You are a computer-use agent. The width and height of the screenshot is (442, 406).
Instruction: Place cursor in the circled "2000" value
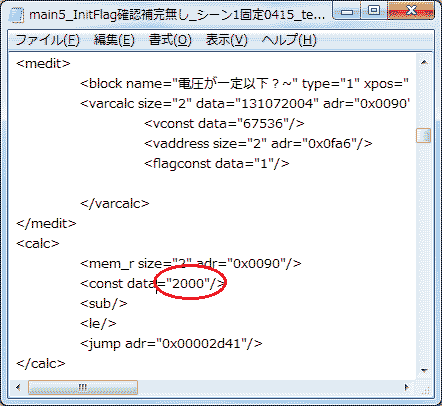[x=188, y=284]
